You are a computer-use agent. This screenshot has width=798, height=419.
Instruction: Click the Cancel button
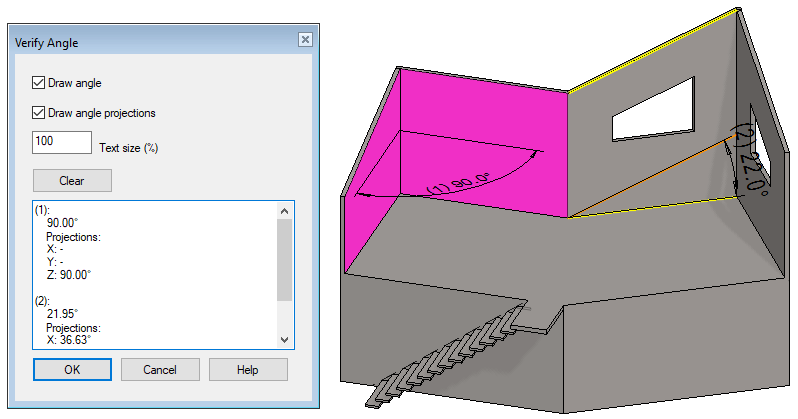[x=160, y=370]
